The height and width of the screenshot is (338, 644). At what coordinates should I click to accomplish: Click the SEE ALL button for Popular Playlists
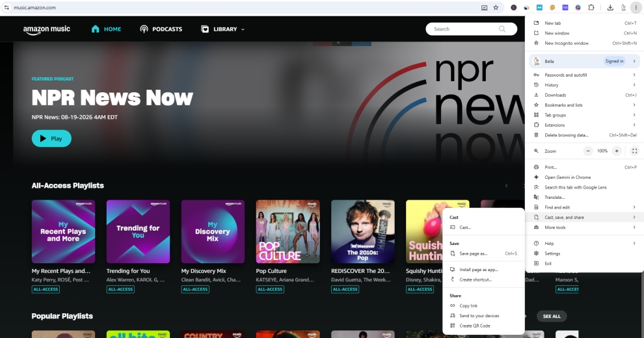pyautogui.click(x=552, y=317)
